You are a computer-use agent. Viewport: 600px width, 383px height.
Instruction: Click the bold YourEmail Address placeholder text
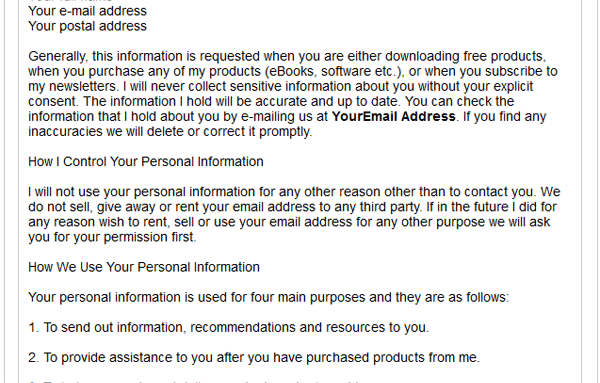(x=393, y=116)
